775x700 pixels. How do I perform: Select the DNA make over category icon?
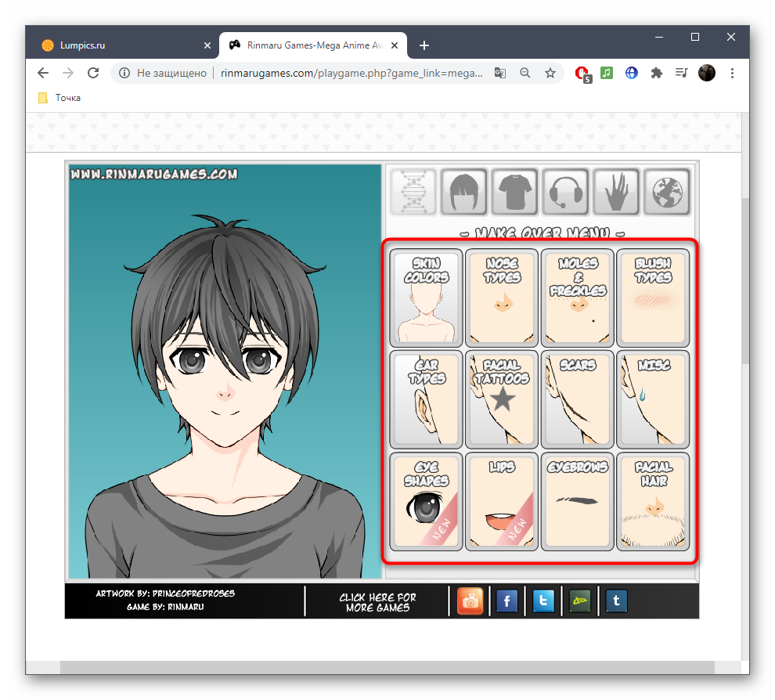pos(413,192)
